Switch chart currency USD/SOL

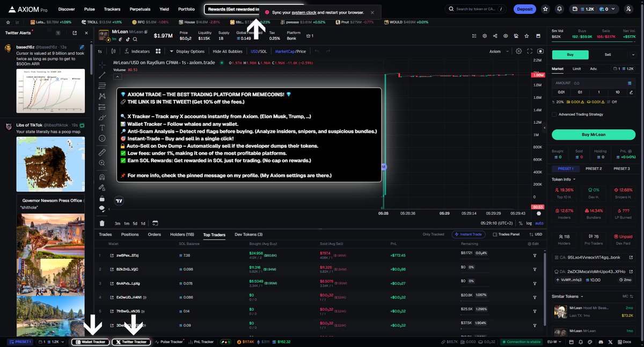[x=259, y=52]
